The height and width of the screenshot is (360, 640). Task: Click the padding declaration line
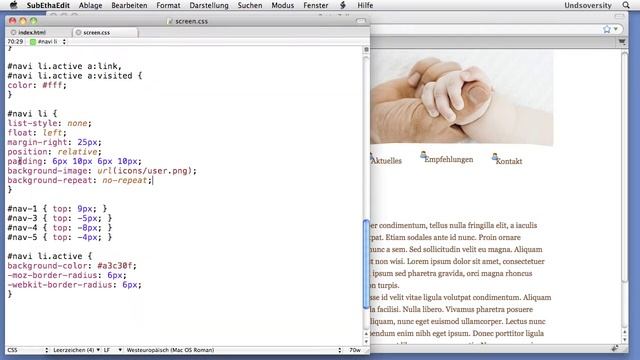point(74,161)
